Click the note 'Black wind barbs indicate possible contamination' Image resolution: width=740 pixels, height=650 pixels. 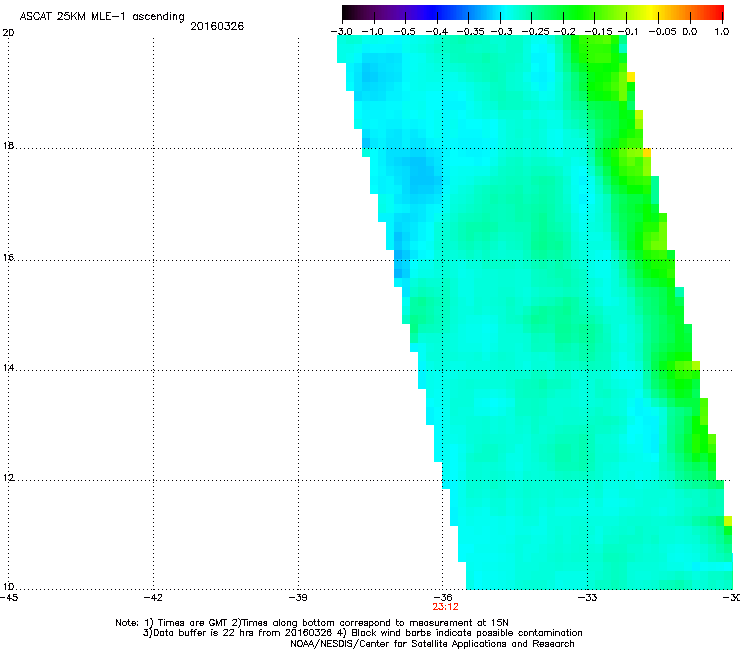tap(467, 633)
